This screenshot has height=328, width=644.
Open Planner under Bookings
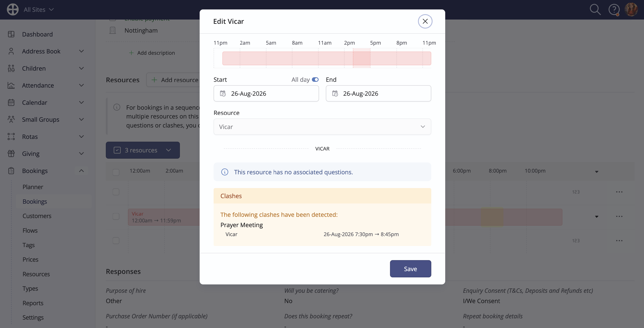pyautogui.click(x=33, y=187)
